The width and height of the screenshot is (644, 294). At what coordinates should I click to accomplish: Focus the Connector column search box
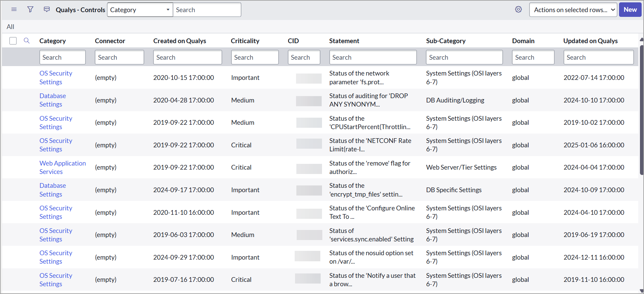(x=119, y=57)
